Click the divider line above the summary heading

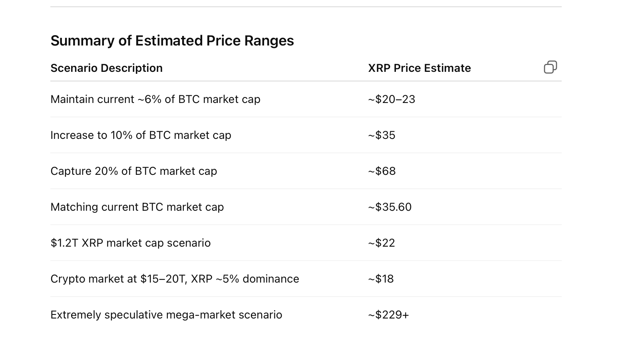306,7
